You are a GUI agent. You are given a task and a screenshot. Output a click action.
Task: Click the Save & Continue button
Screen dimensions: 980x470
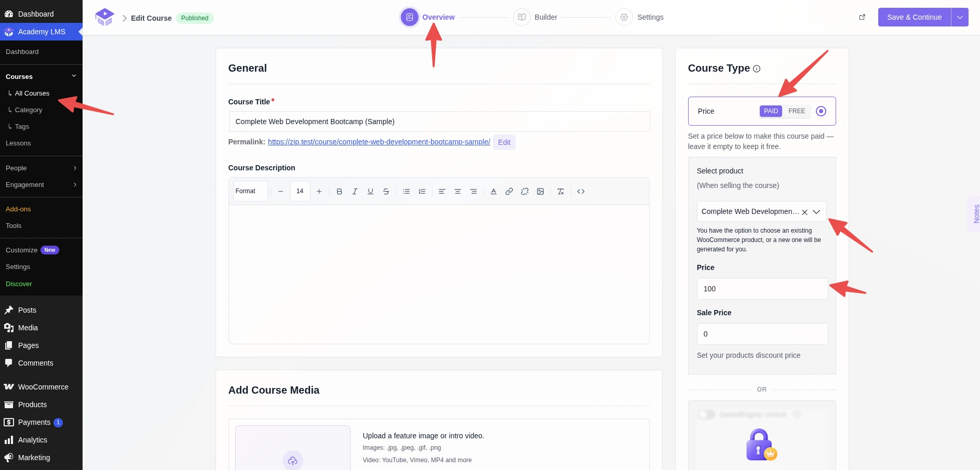point(914,17)
